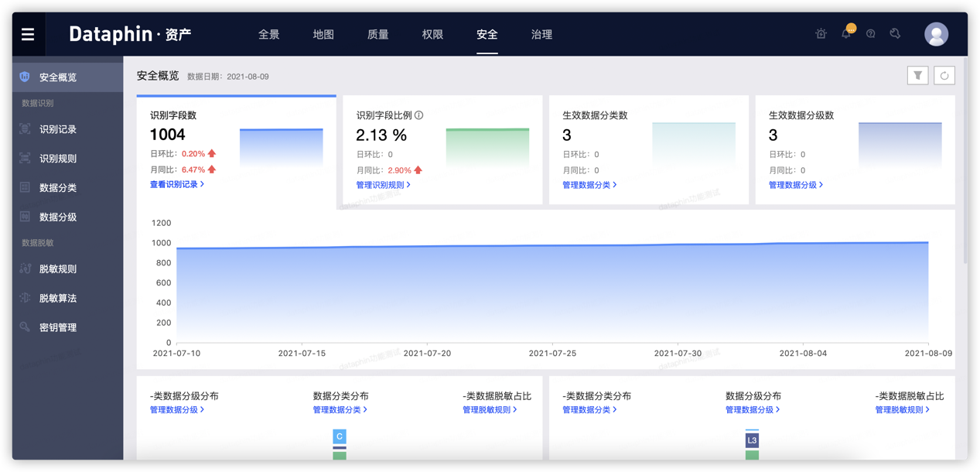This screenshot has width=980, height=472.
Task: Open 管理脱敏规则 link beside 数据分级分布
Action: [x=902, y=409]
